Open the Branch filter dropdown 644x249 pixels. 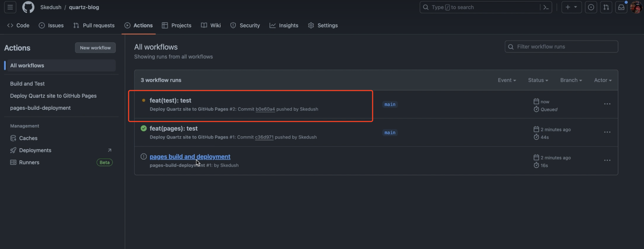(x=571, y=80)
